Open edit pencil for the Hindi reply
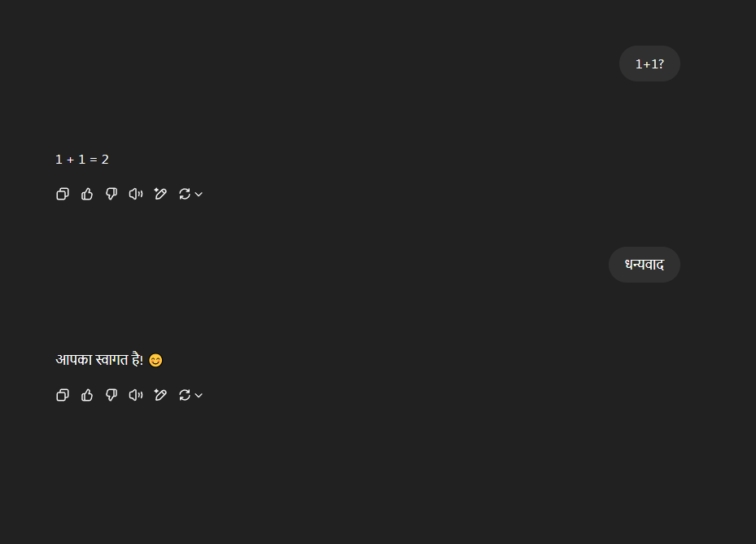 click(160, 395)
